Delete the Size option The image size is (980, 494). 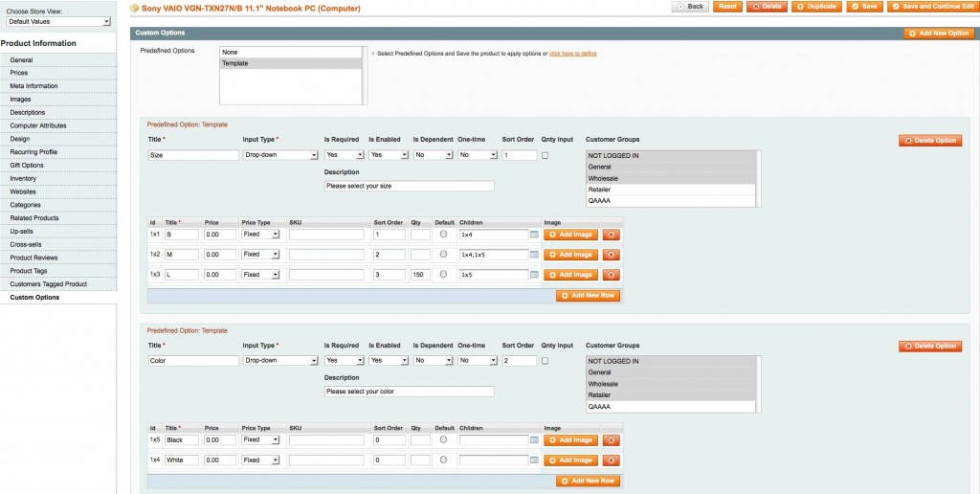[x=930, y=141]
